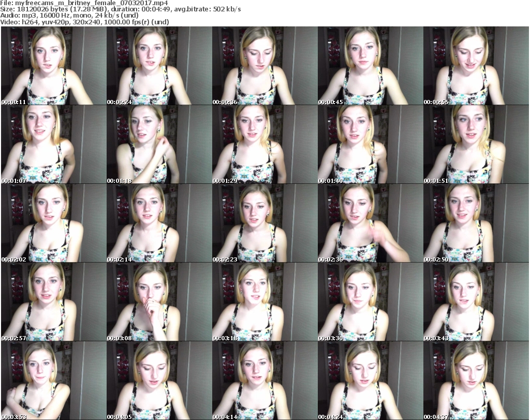
Task: Click the file name line in header
Action: click(84, 3)
